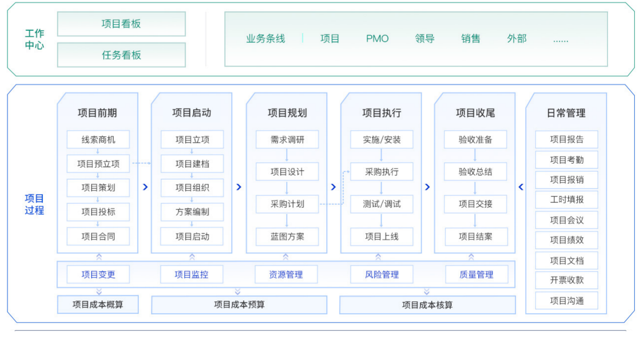Select the 方案编制 step
The width and height of the screenshot is (644, 342).
[192, 212]
